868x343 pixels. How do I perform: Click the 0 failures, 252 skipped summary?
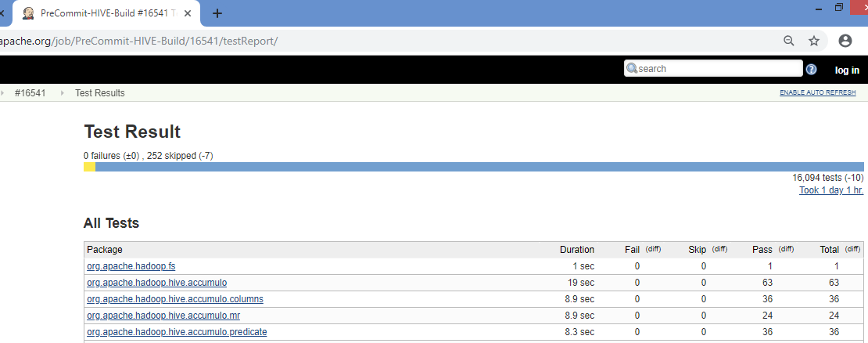149,156
